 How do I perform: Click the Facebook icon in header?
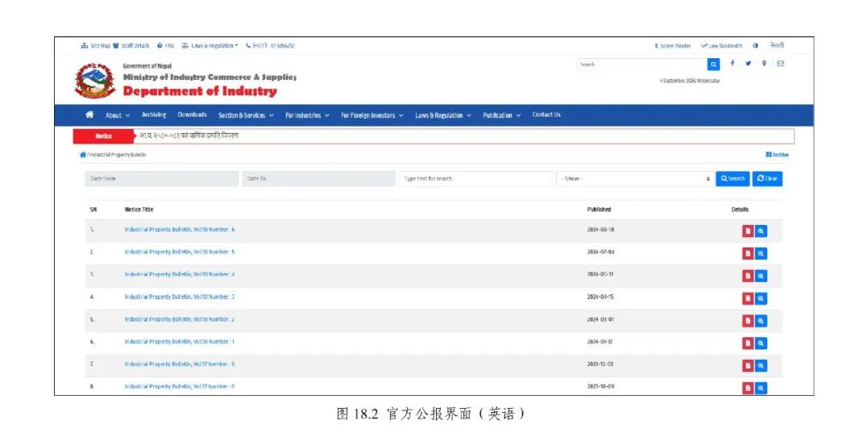(733, 64)
